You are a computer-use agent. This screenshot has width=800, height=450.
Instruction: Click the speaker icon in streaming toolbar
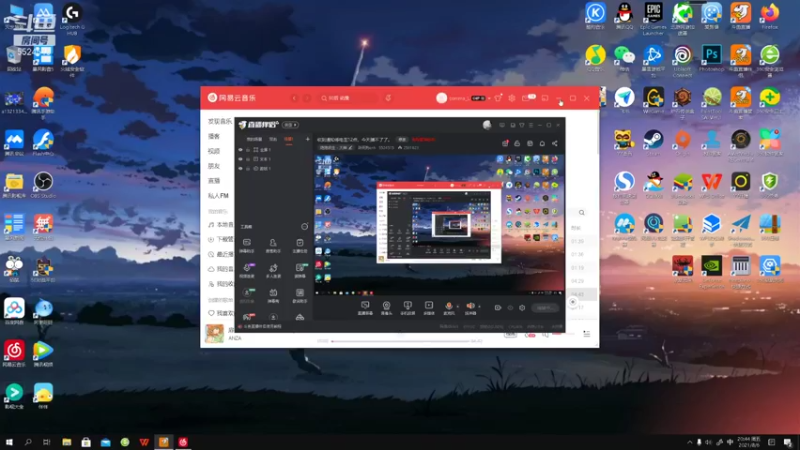pyautogui.click(x=470, y=306)
